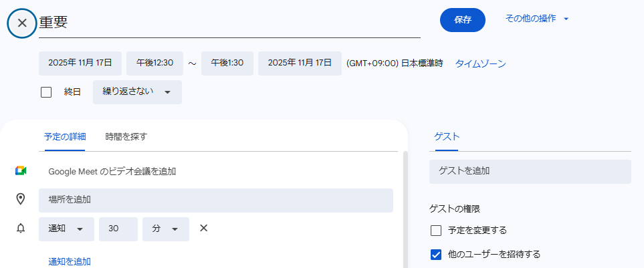Open the 午後12:30 start time picker
644x268 pixels.
click(x=154, y=63)
